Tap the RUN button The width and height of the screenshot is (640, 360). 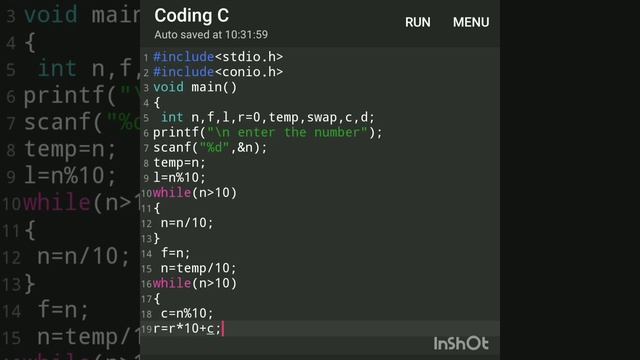point(418,22)
